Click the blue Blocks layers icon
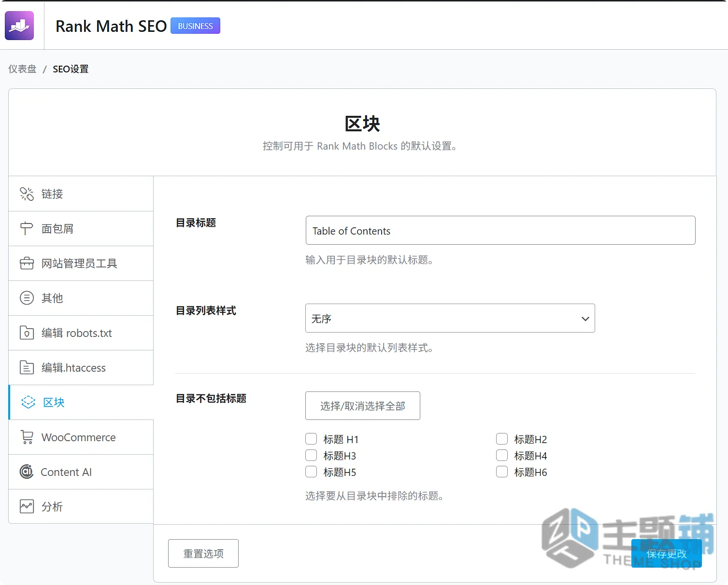 [x=29, y=403]
